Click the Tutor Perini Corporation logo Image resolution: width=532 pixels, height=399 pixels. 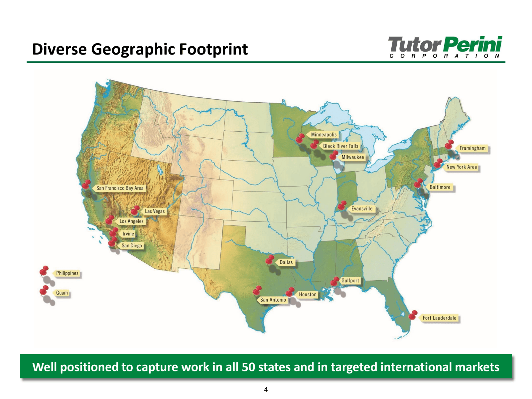click(x=446, y=47)
